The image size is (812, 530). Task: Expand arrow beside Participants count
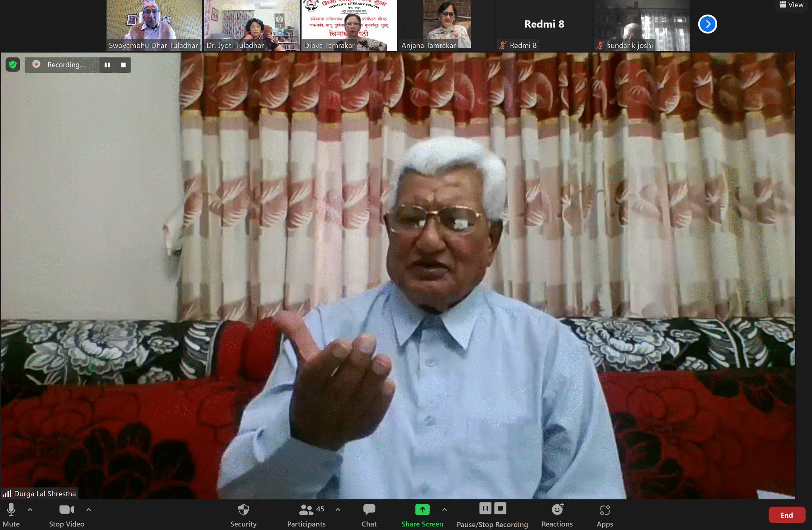point(338,510)
